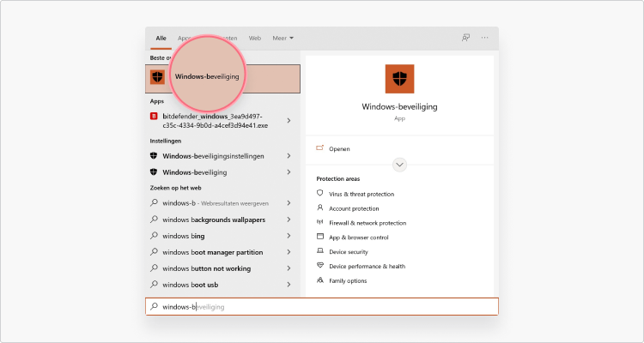Click magnifier icon beside windows bing
Image resolution: width=644 pixels, height=343 pixels.
(154, 236)
